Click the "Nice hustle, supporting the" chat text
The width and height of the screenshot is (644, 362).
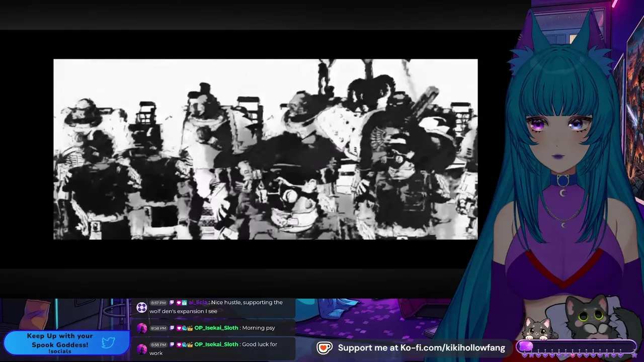click(247, 303)
